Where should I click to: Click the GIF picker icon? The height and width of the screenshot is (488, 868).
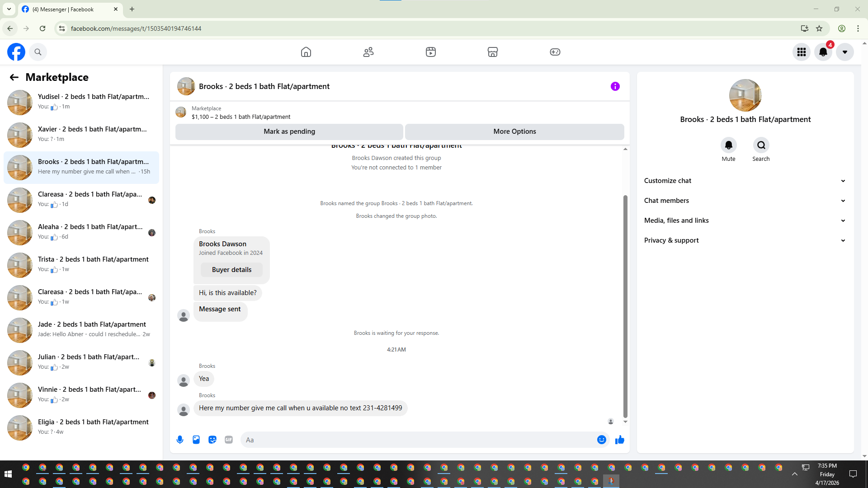[229, 440]
